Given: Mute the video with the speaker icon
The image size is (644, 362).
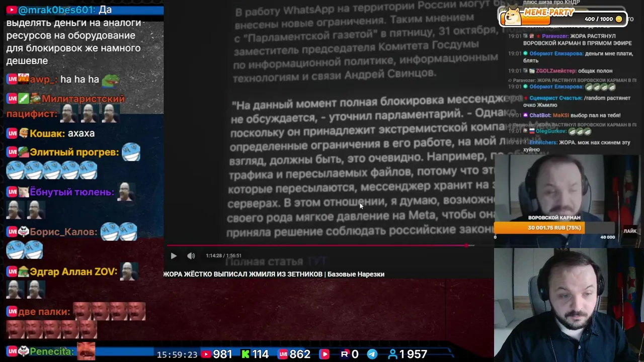Looking at the screenshot, I should point(191,256).
